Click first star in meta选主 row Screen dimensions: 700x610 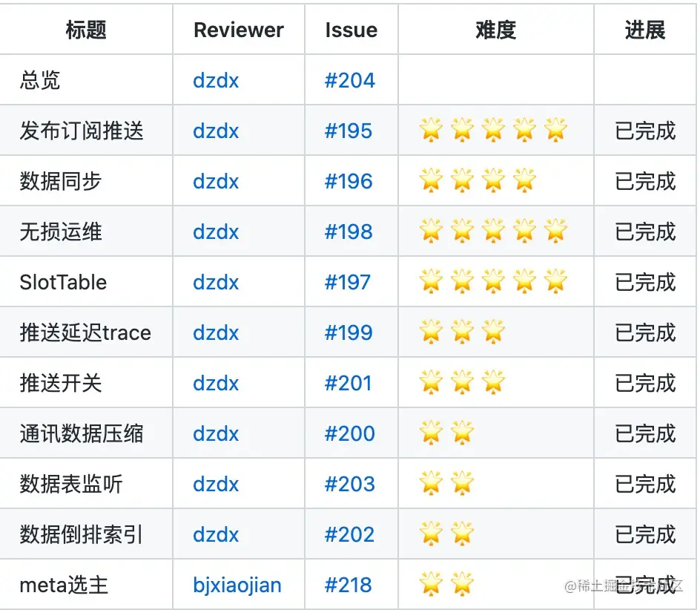click(432, 585)
